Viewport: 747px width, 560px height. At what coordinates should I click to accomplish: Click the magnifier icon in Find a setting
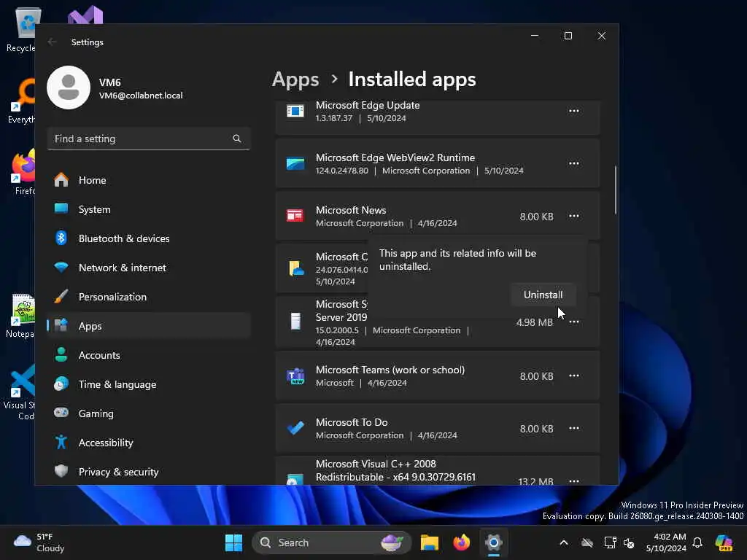(x=237, y=139)
